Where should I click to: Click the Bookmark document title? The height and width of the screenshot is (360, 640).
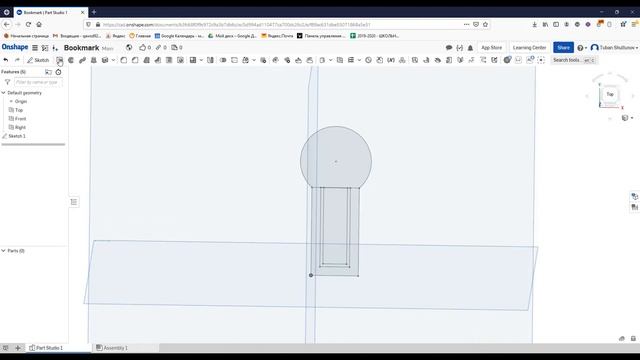[82, 48]
